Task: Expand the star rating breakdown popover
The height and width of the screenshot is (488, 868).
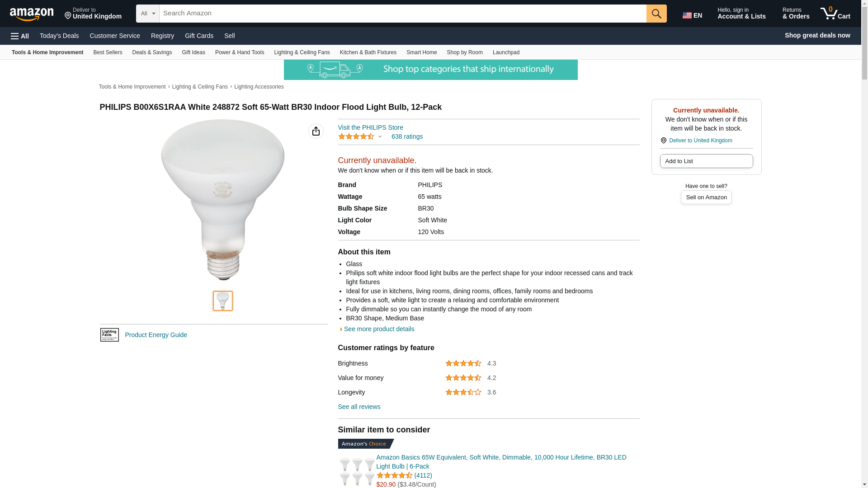Action: click(360, 136)
